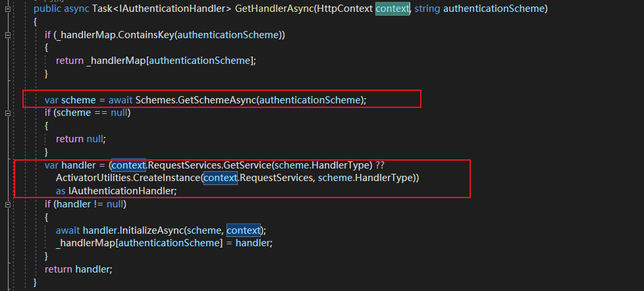Image resolution: width=644 pixels, height=291 pixels.
Task: Click the public keyword in the method declaration
Action: pos(47,9)
